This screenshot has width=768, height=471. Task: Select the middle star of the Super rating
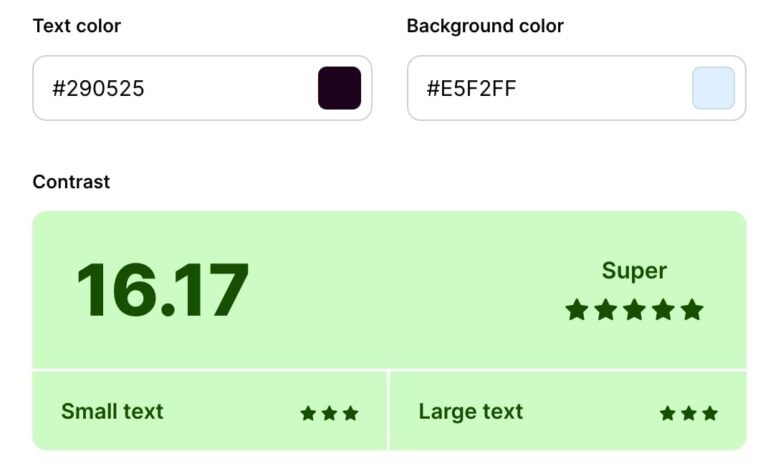tap(634, 310)
